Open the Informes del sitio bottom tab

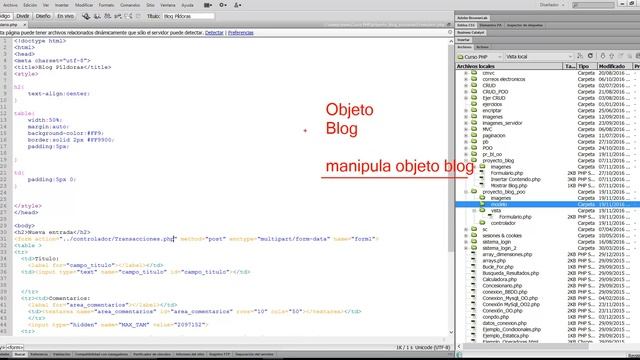(190, 355)
